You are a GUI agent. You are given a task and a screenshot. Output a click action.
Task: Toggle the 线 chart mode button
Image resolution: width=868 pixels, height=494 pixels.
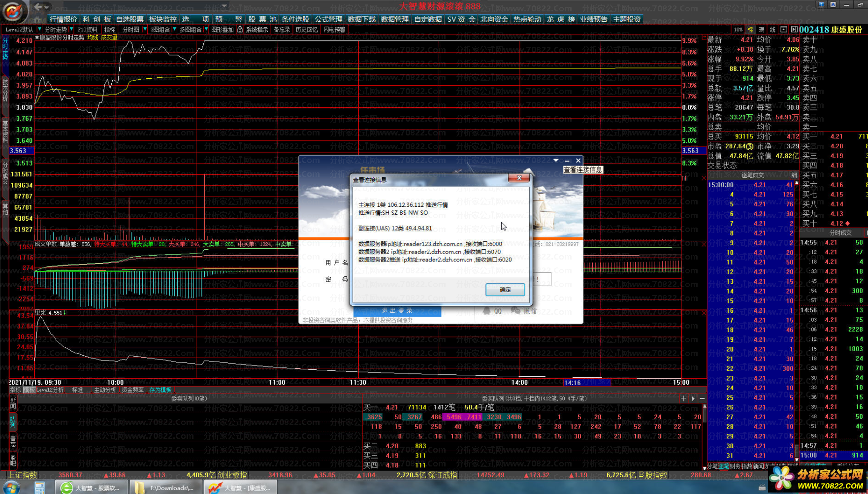coord(772,30)
